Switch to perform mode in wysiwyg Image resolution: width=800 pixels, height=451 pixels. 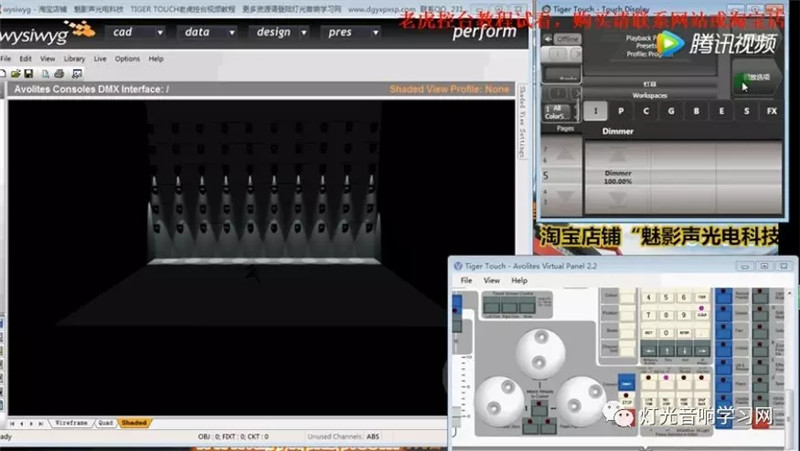point(484,32)
